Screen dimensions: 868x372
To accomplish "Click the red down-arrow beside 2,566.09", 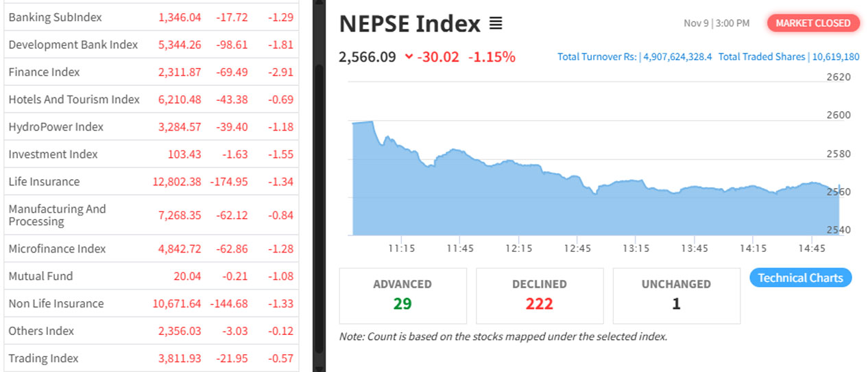I will click(409, 57).
